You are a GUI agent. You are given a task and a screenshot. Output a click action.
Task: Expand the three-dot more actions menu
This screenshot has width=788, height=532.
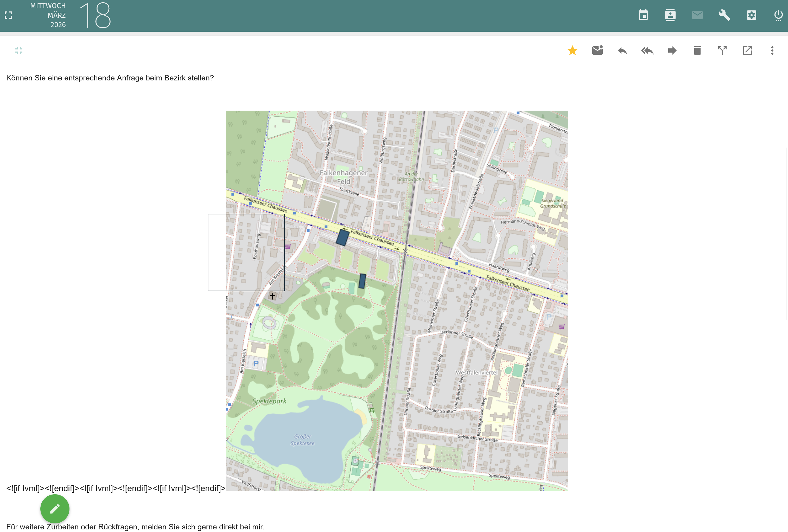click(772, 50)
